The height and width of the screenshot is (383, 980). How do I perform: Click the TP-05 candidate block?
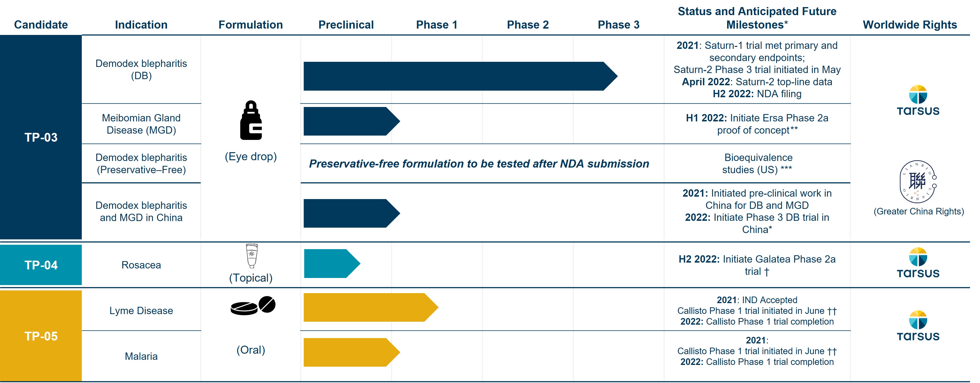41,336
